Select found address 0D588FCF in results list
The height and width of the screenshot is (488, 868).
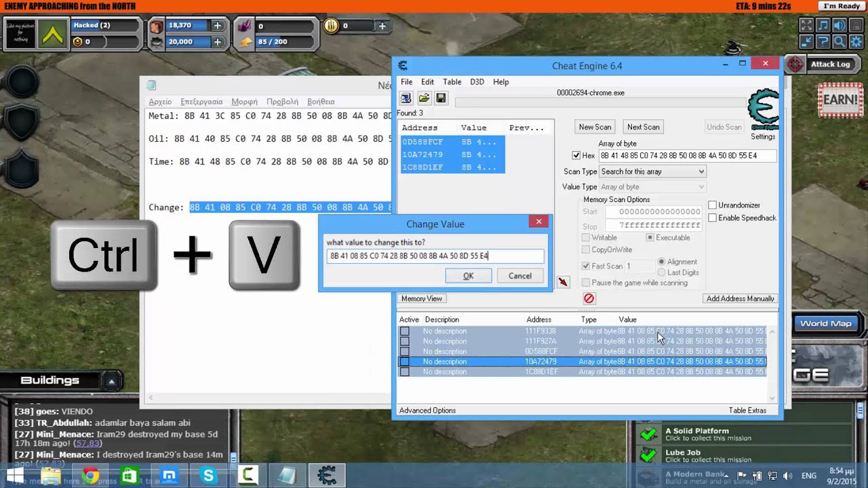pyautogui.click(x=452, y=142)
